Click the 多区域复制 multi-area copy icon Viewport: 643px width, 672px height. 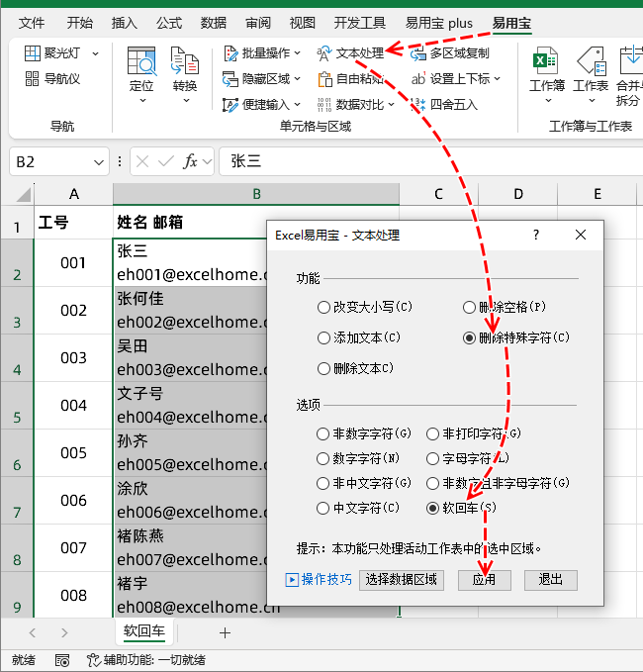pyautogui.click(x=418, y=53)
